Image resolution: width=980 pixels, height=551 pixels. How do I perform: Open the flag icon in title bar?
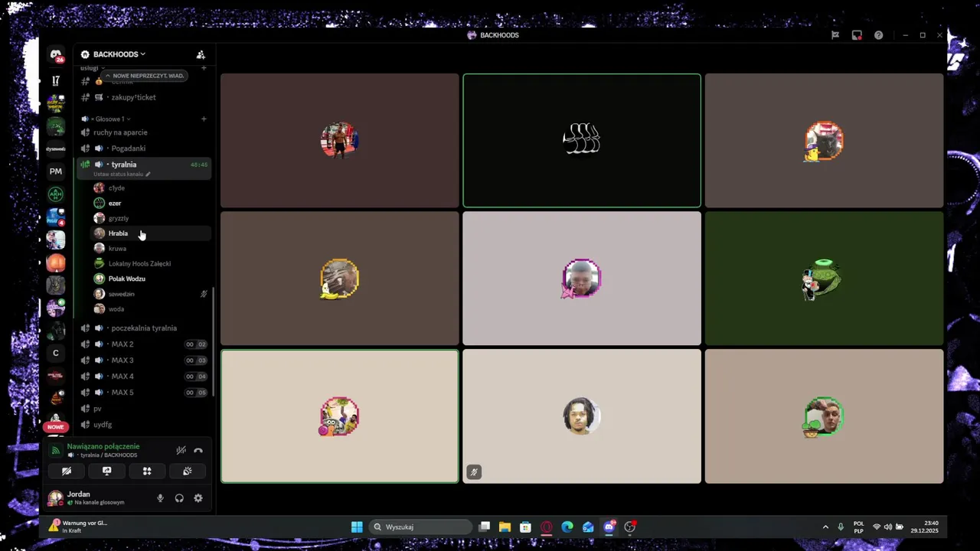tap(835, 35)
